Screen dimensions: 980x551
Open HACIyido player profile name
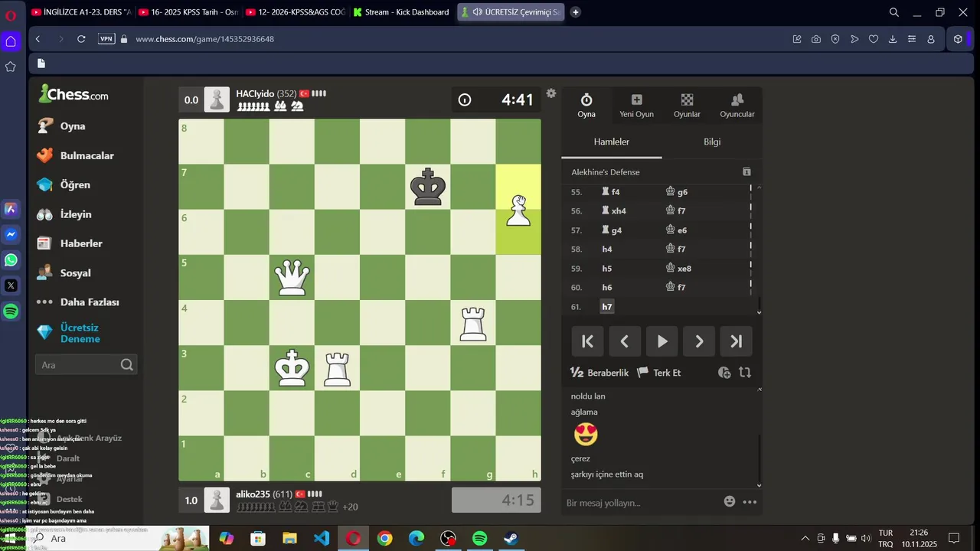(255, 93)
